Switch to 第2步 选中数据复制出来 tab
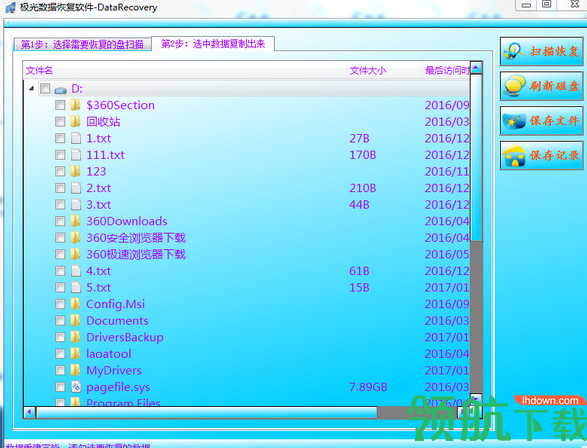Screen dimensions: 587x448 [x=213, y=44]
